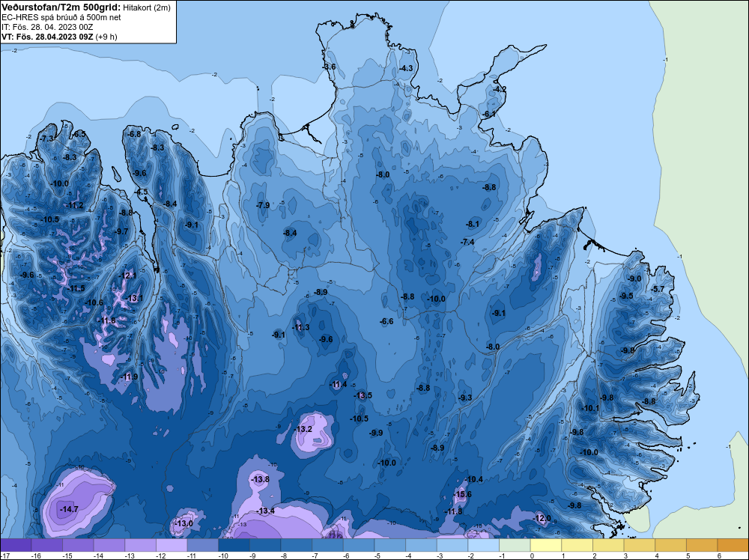Click the -15.6 temperature reading
The width and height of the screenshot is (749, 560).
(x=462, y=494)
